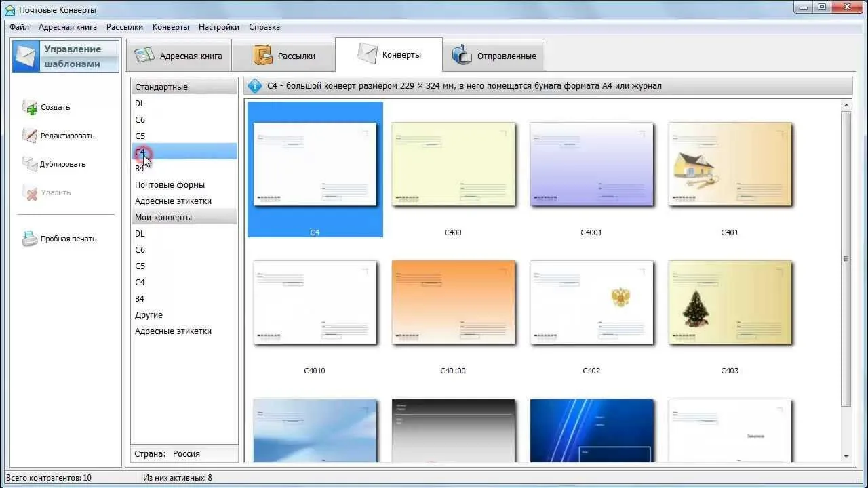Choose the C403 Christmas tree template
Screen dimensions: 868x488
click(x=730, y=304)
